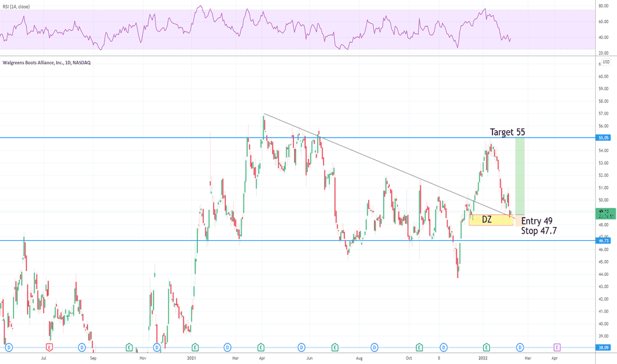Click the 80.00 level on RSI scale
Viewport: 617px width, 364px height.
pyautogui.click(x=603, y=6)
